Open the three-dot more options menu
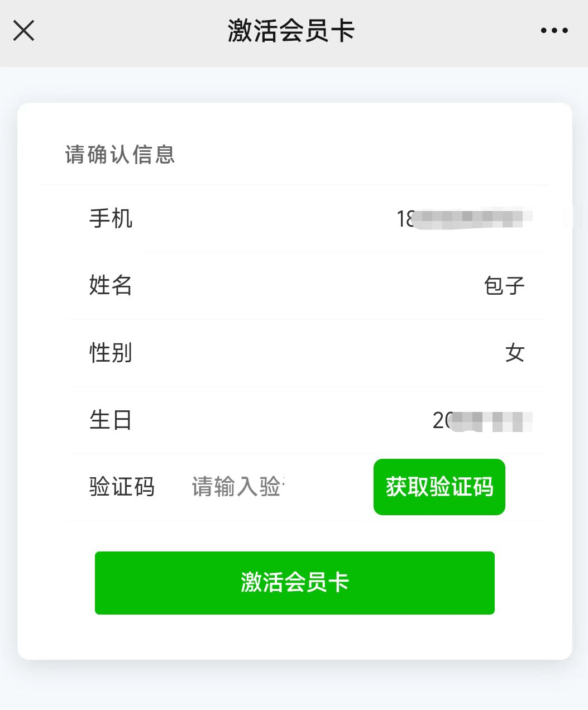The height and width of the screenshot is (710, 588). coord(554,31)
